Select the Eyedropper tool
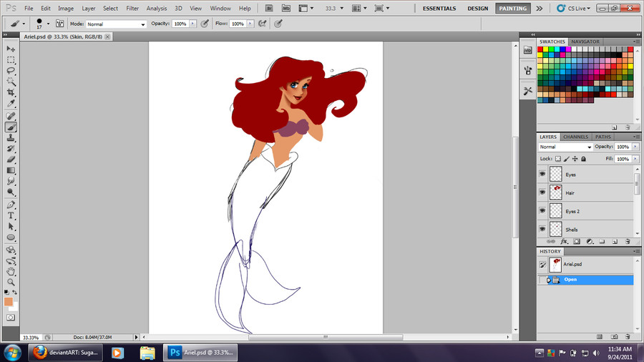The width and height of the screenshot is (644, 362). tap(11, 103)
